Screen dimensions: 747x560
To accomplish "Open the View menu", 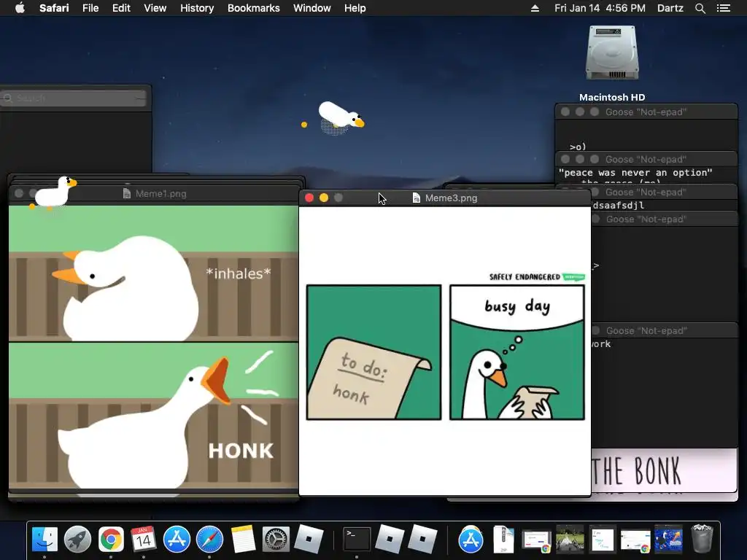I will click(x=155, y=8).
